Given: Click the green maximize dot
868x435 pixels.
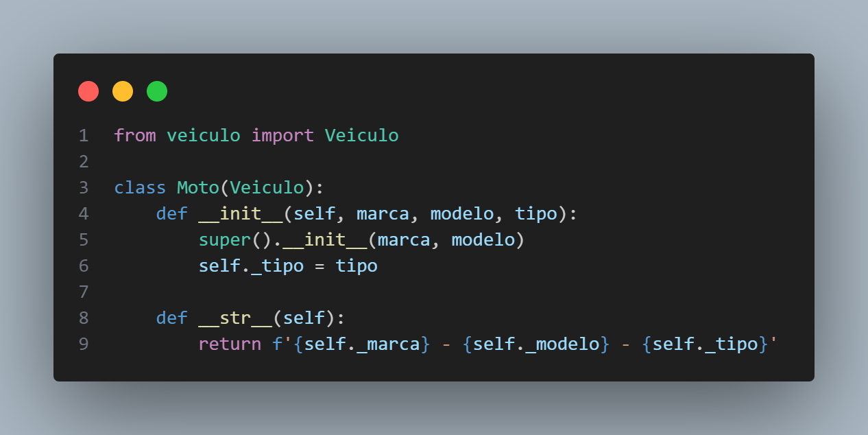Looking at the screenshot, I should point(157,91).
